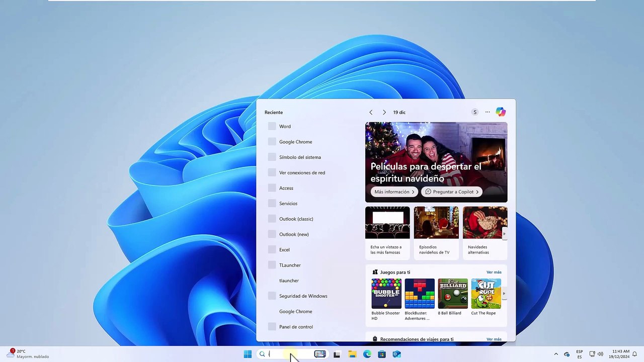This screenshot has height=362, width=644.
Task: Open File Explorer from the taskbar
Action: 352,354
